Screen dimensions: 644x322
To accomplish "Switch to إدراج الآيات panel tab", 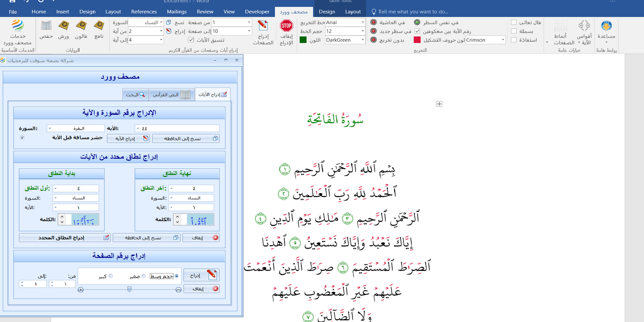I will [x=213, y=94].
